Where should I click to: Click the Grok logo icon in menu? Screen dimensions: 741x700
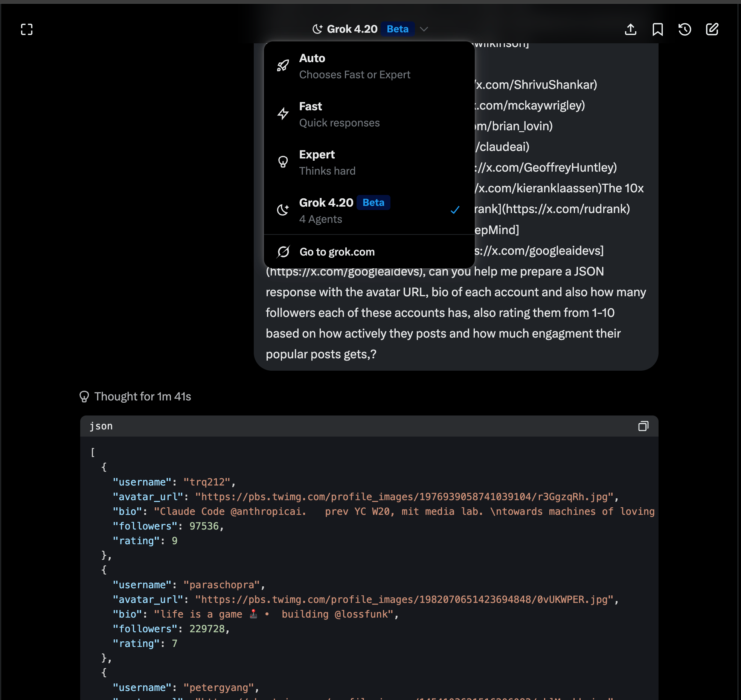(x=283, y=252)
